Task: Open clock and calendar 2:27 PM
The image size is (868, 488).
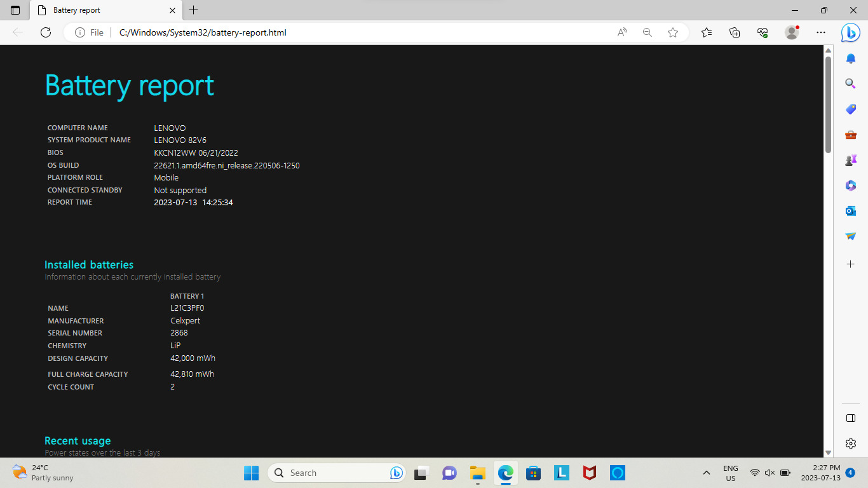Action: (820, 473)
